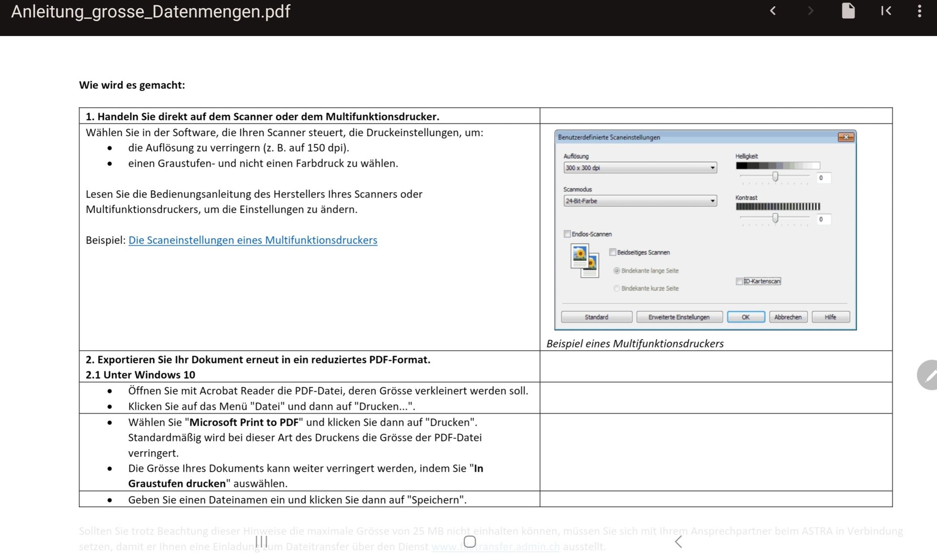Tap the floating pencil edit button
This screenshot has height=560, width=937.
tap(928, 375)
